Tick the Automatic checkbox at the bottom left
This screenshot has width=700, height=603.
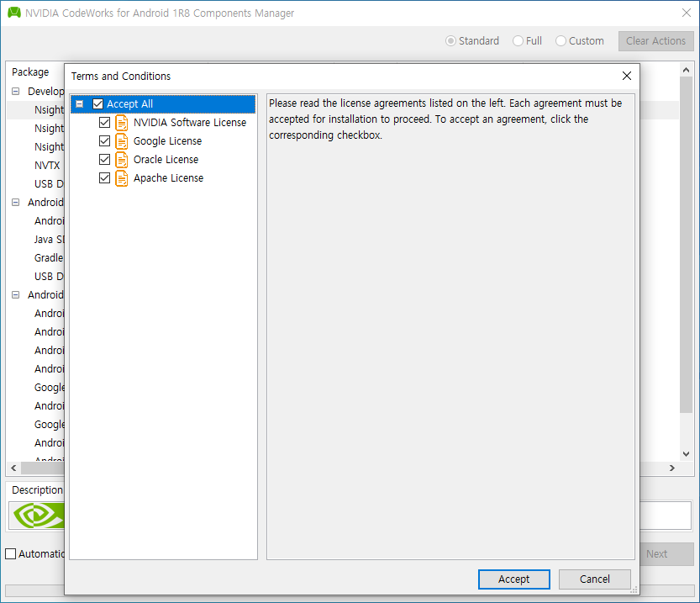click(10, 554)
